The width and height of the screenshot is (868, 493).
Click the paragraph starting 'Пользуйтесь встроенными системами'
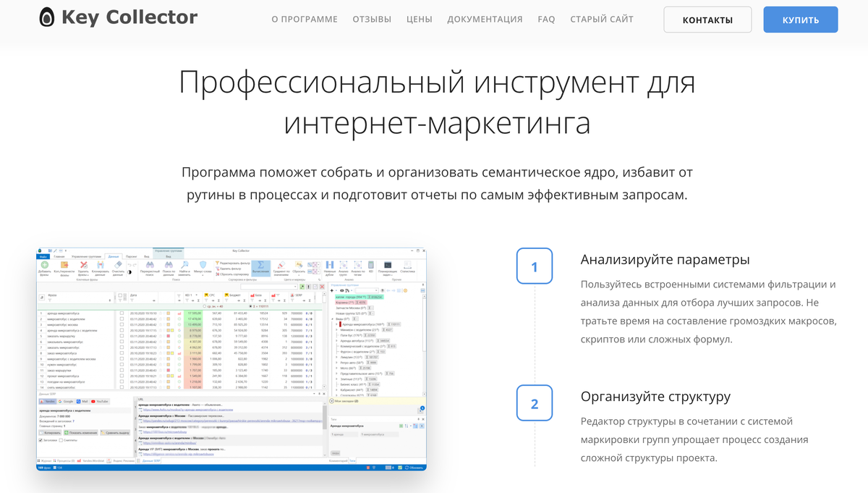coord(709,312)
